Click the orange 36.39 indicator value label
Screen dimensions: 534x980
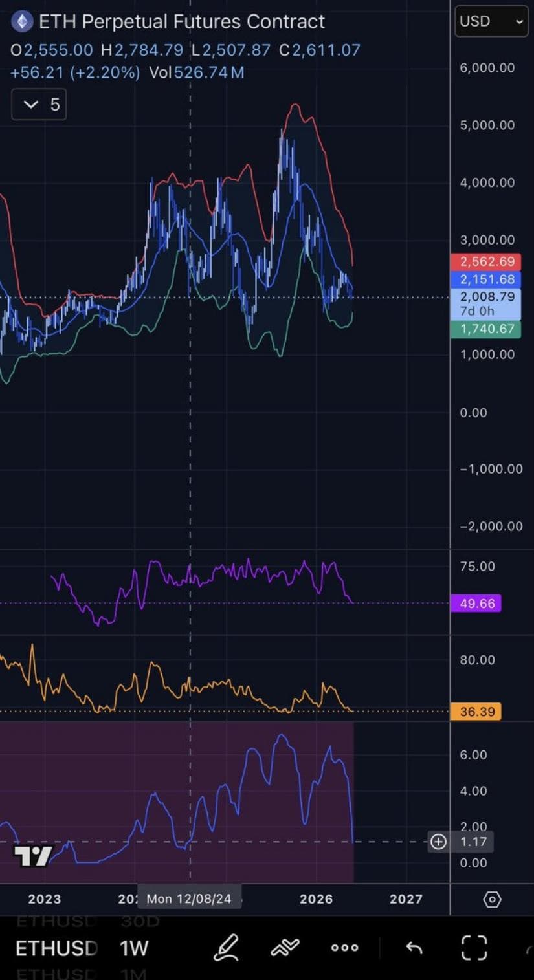pos(476,712)
